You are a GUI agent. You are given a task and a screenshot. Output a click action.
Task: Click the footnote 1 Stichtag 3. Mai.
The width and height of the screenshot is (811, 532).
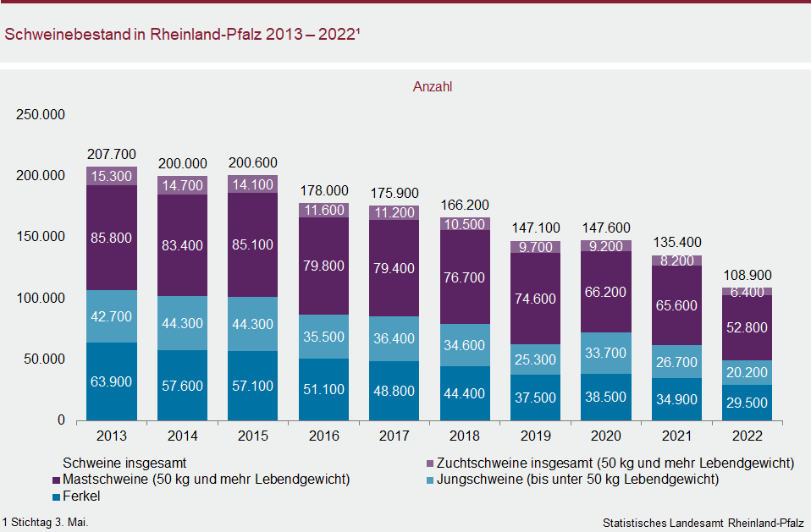[x=45, y=522]
